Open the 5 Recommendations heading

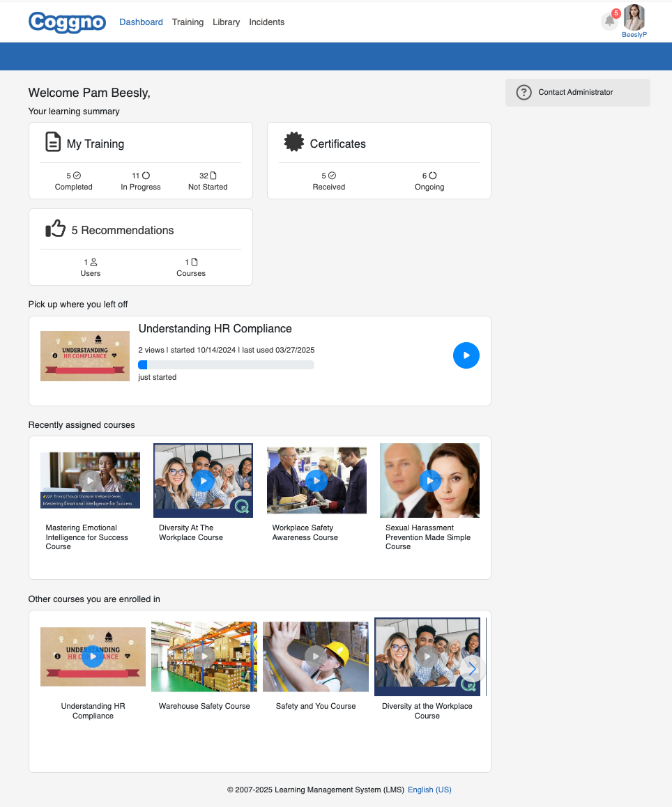click(x=123, y=231)
